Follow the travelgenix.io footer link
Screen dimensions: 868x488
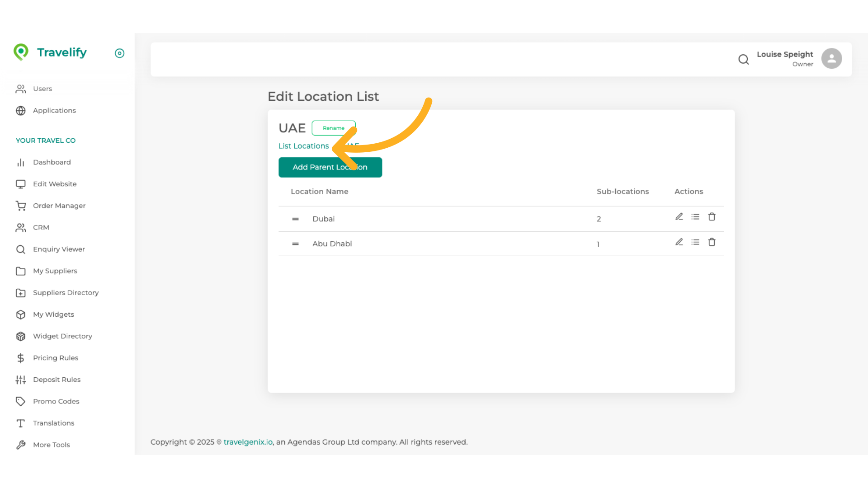tap(248, 442)
